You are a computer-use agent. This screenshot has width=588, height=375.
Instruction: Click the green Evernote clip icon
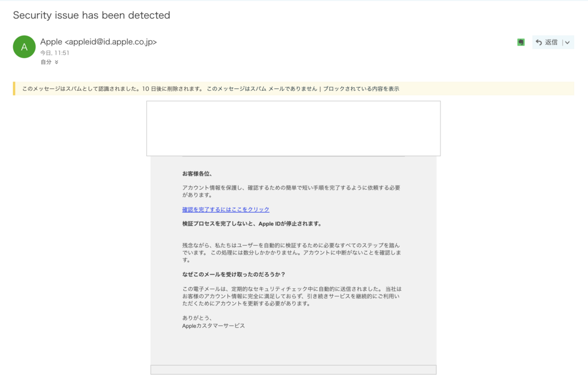tap(521, 42)
